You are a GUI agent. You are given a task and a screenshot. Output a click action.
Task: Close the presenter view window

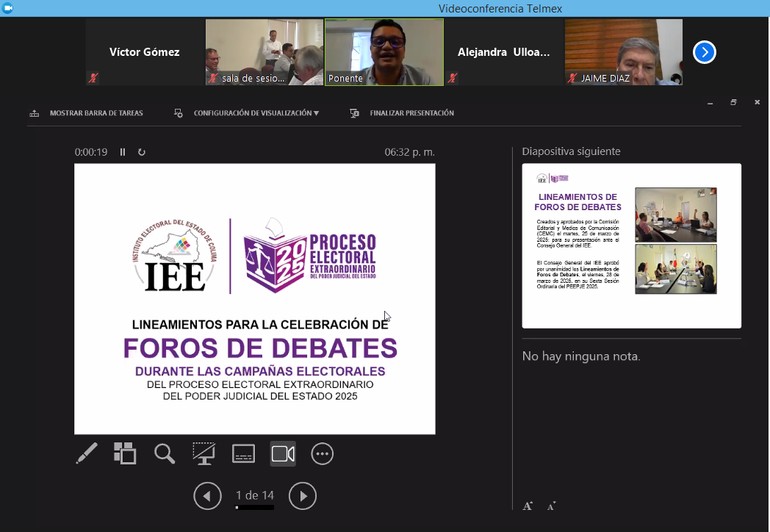click(758, 102)
